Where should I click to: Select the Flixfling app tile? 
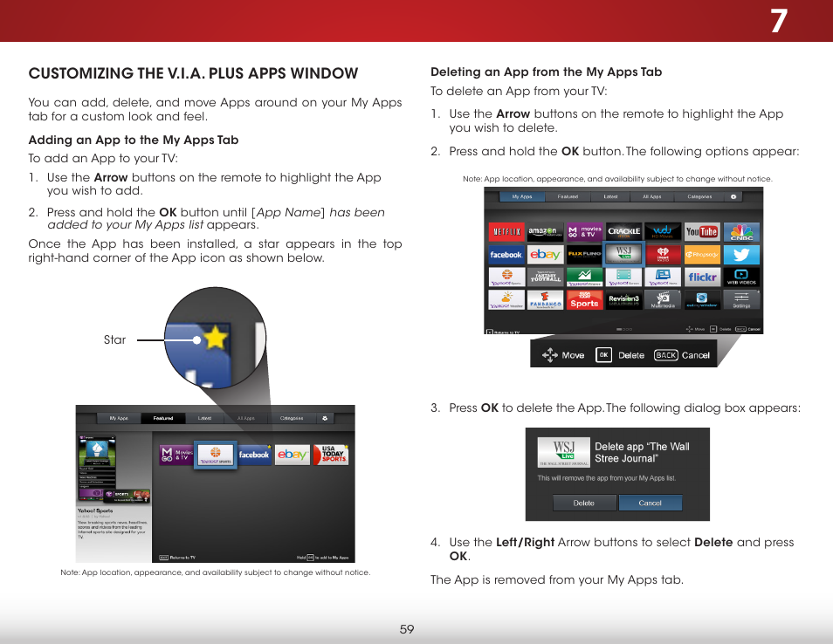click(584, 254)
